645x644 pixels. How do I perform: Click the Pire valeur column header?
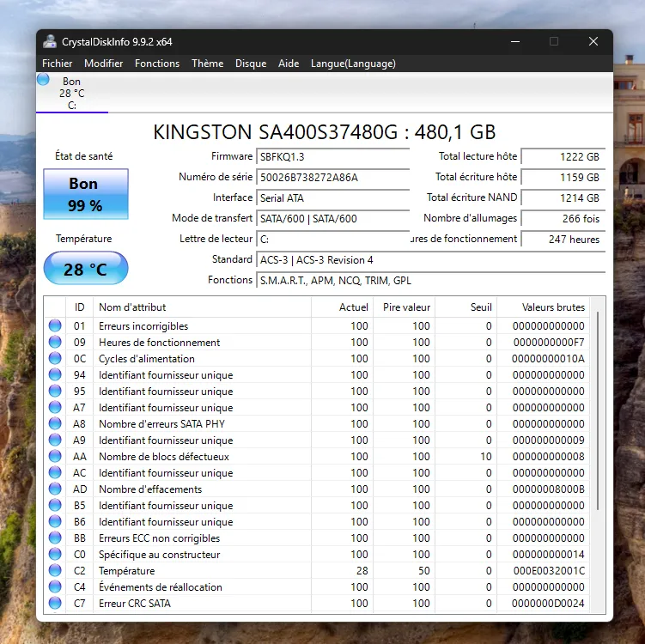coord(404,307)
